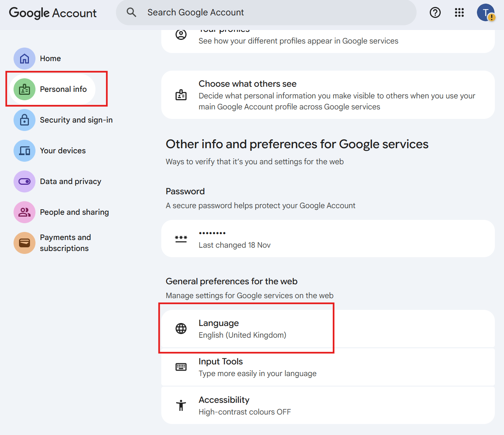Click the Home icon in sidebar

[25, 59]
